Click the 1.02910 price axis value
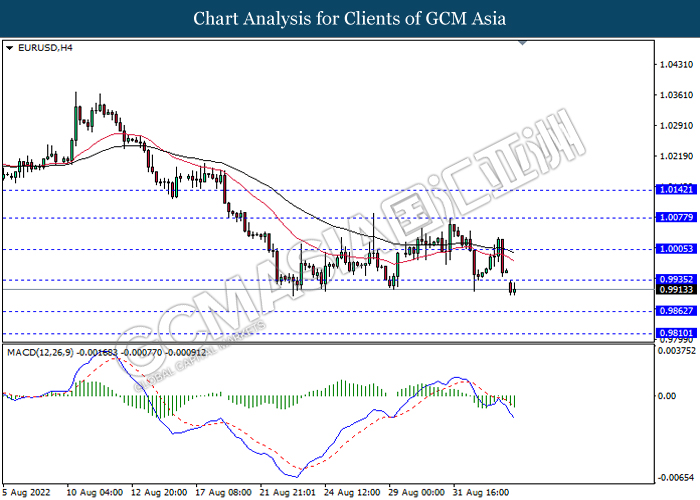 [676, 125]
